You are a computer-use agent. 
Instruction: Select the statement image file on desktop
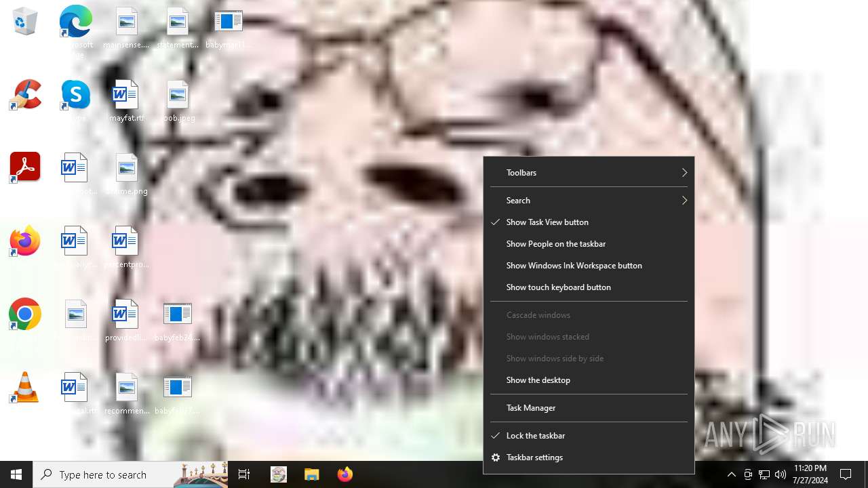(177, 28)
